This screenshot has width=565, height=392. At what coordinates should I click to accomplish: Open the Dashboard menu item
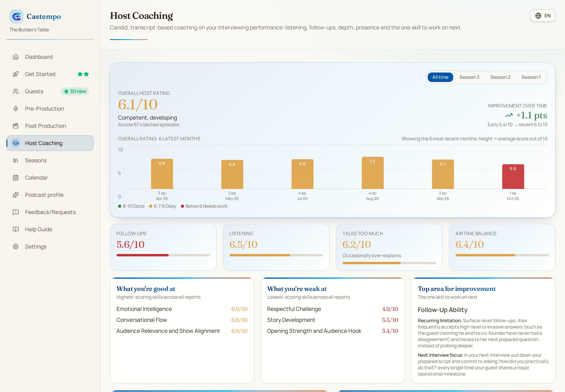pyautogui.click(x=50, y=57)
